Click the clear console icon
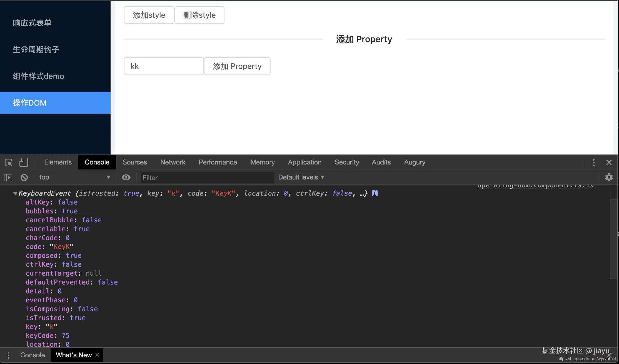 [24, 177]
